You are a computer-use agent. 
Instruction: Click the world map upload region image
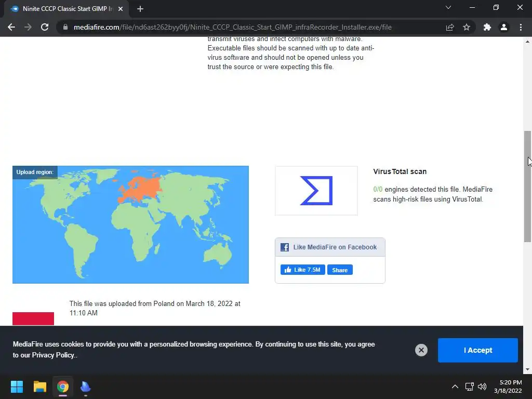130,224
